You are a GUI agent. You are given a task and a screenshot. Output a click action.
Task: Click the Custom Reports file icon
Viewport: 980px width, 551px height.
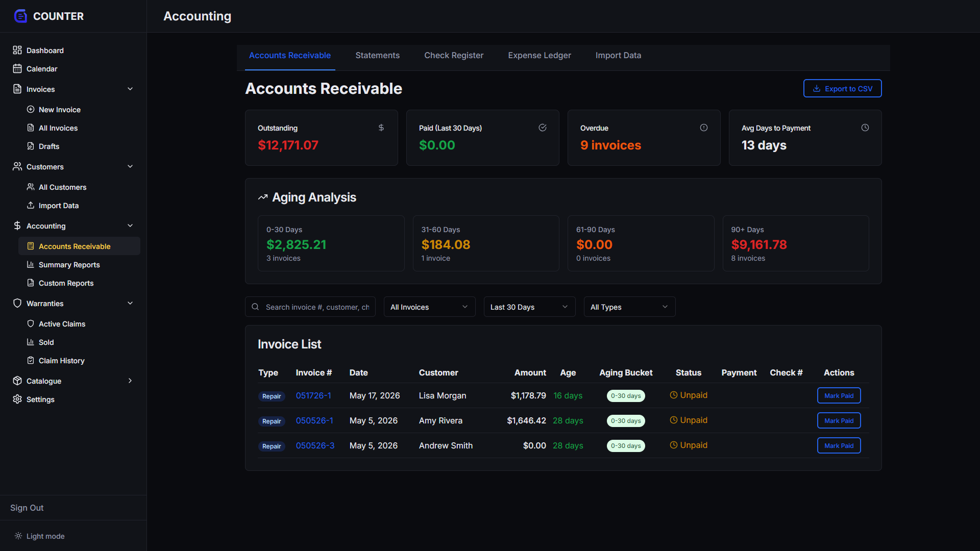coord(31,283)
